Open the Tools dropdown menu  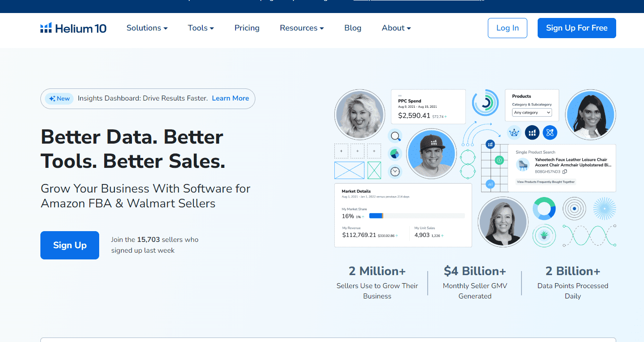[201, 28]
